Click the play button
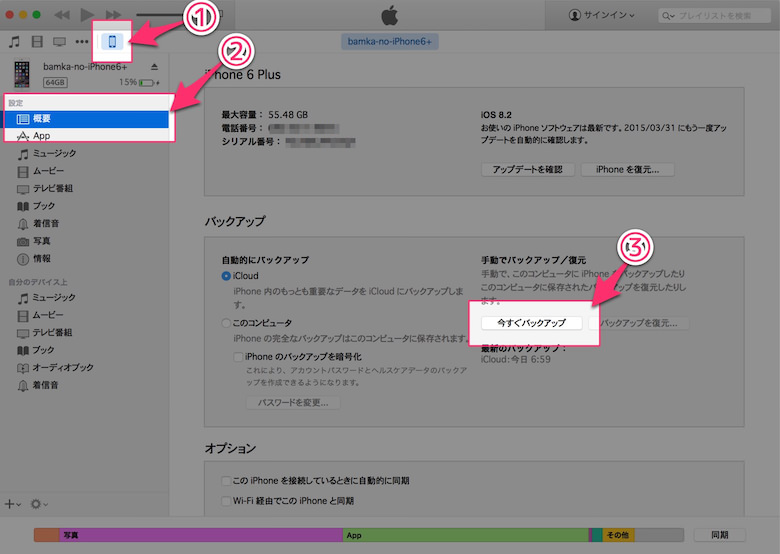The image size is (780, 554). click(87, 15)
